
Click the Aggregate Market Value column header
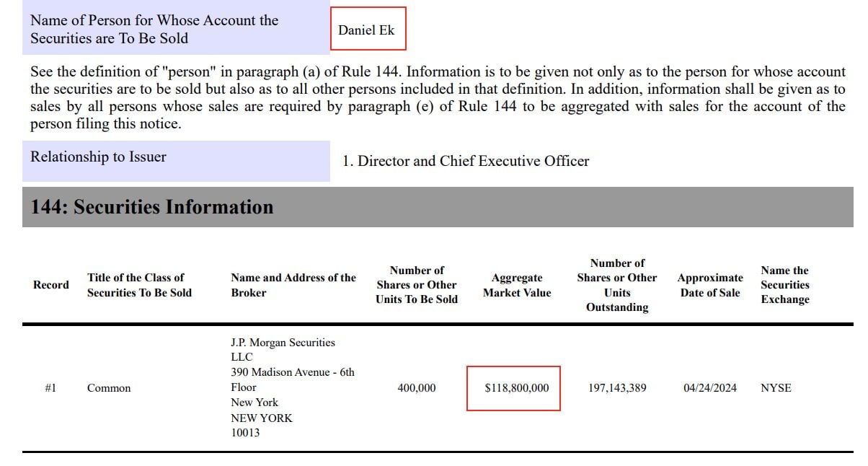(x=516, y=285)
